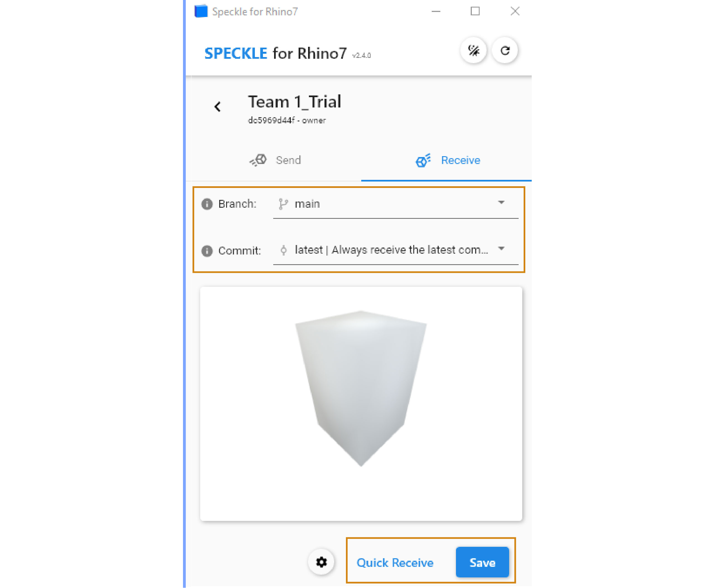This screenshot has width=703, height=588.
Task: Click the Speckle send mode icon
Action: tap(258, 160)
